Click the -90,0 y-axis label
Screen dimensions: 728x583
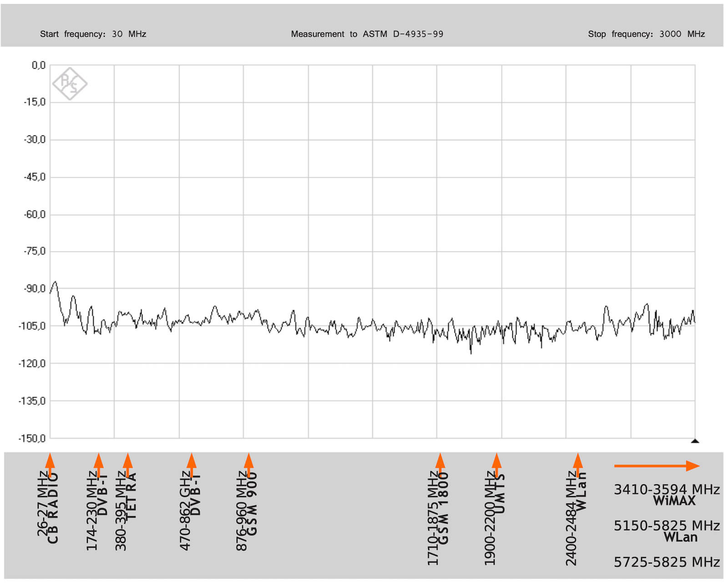click(35, 289)
